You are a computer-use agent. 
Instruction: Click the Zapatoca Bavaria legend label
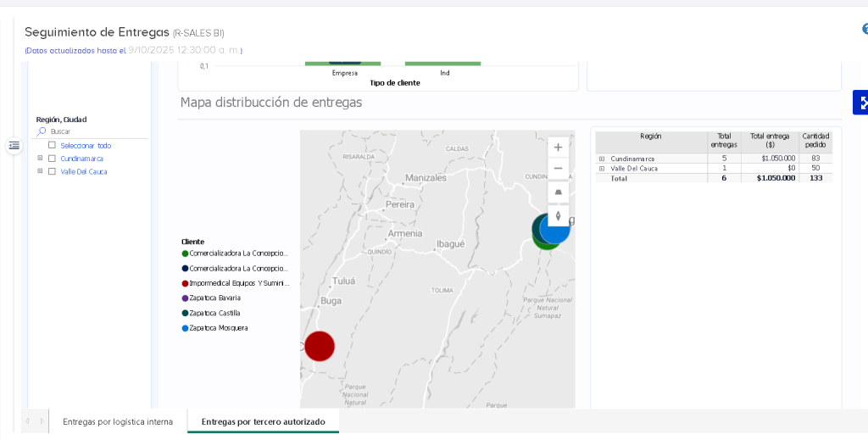click(x=214, y=298)
